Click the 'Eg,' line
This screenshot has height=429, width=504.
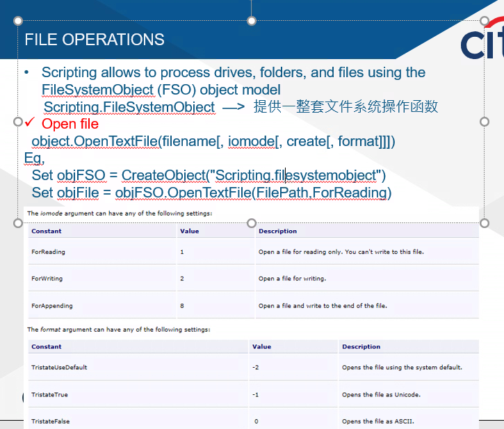[x=34, y=159]
